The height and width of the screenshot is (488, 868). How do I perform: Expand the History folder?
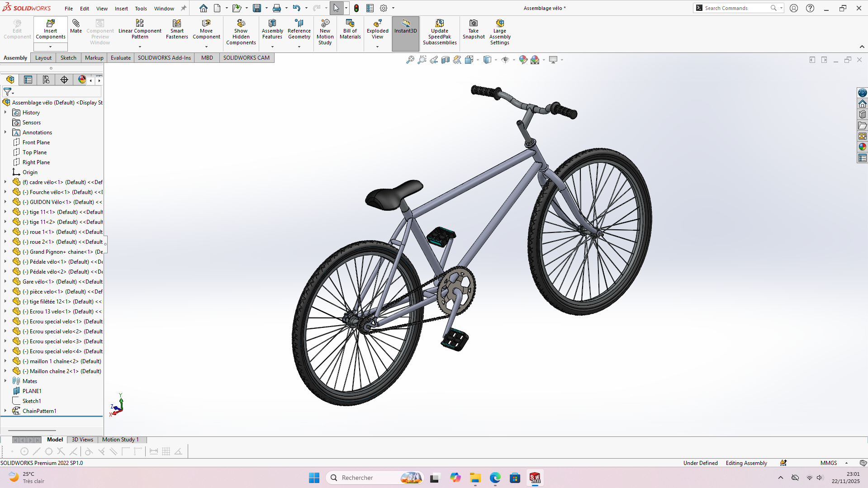[5, 112]
